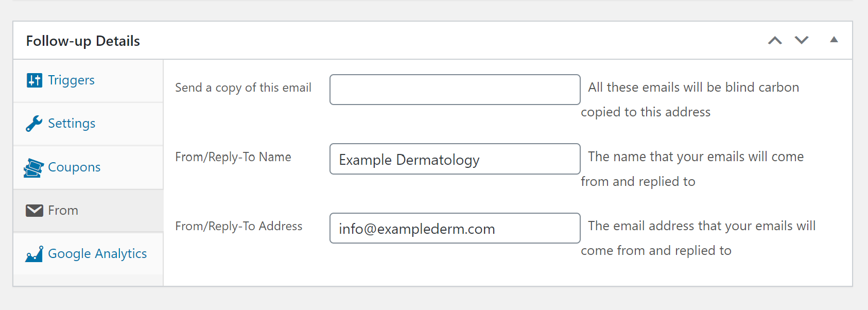
Task: Click the Coupons ticket icon
Action: point(34,167)
